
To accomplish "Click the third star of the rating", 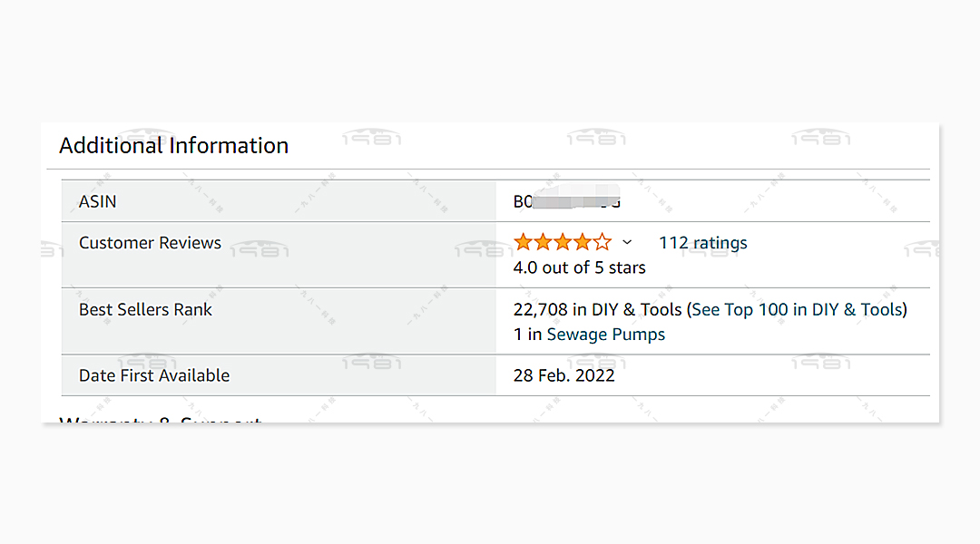I will (x=563, y=242).
